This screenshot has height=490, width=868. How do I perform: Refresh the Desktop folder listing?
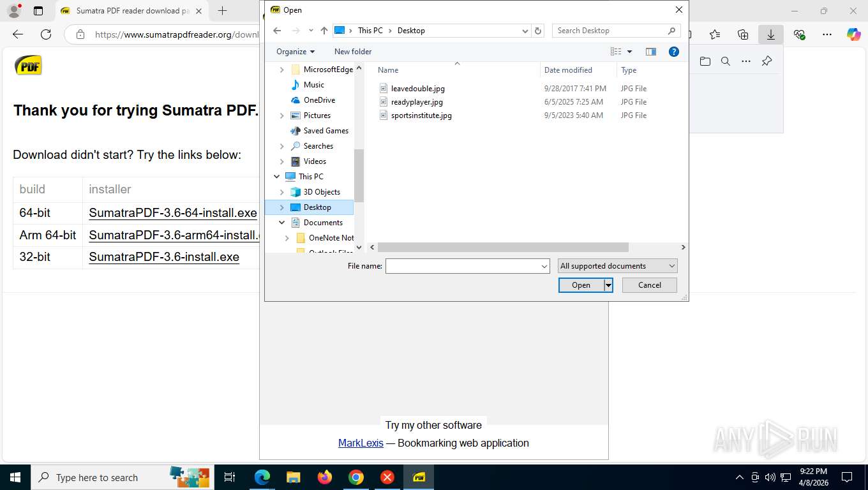538,31
